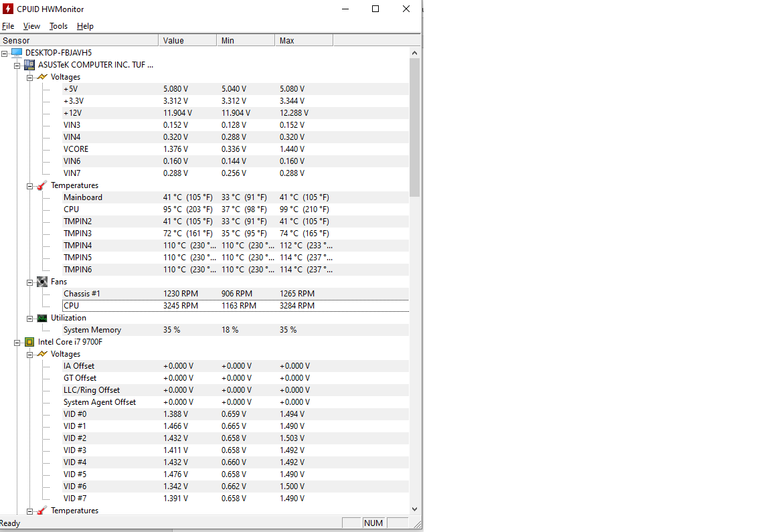Screen dimensions: 771x532
Task: Select the VIN6 row
Action: 235,161
